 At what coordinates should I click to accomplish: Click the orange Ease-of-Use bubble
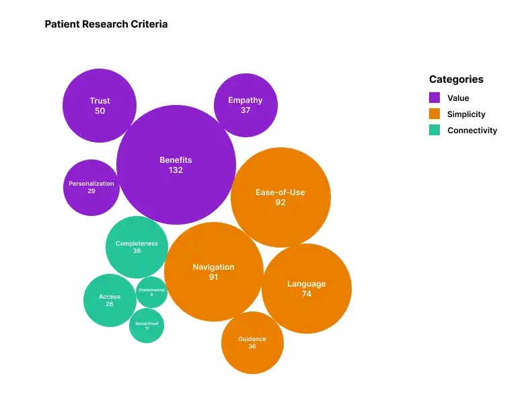[280, 197]
